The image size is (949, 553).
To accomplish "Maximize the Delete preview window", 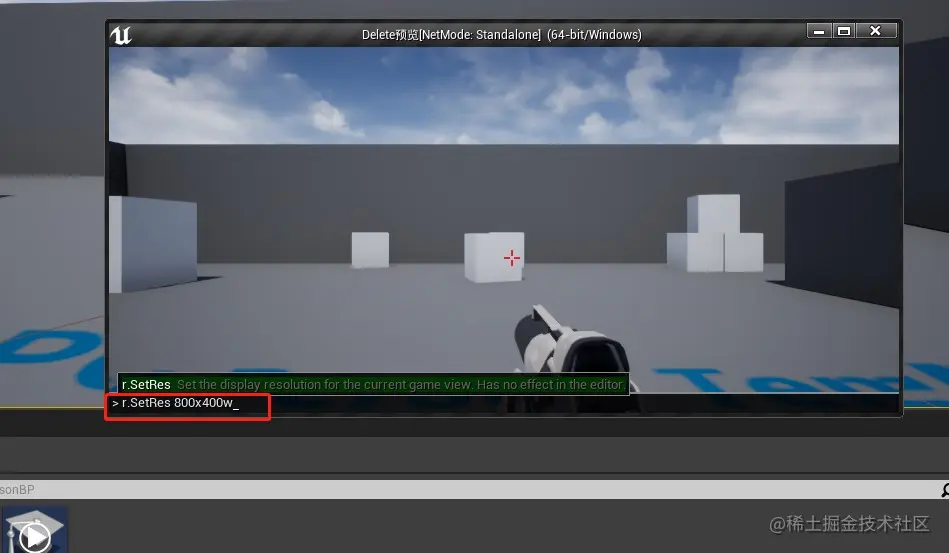I will click(x=844, y=31).
